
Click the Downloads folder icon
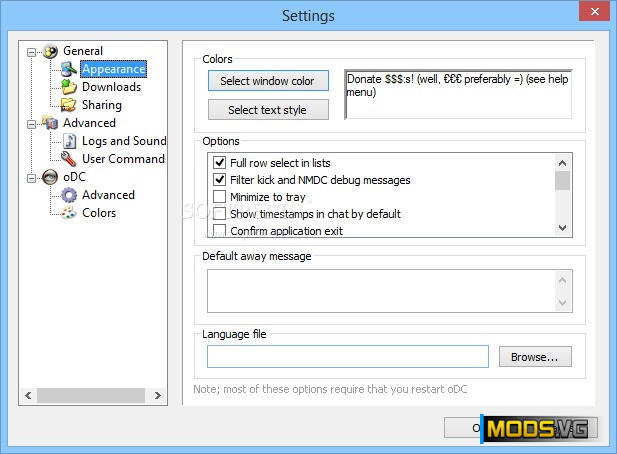(x=69, y=87)
